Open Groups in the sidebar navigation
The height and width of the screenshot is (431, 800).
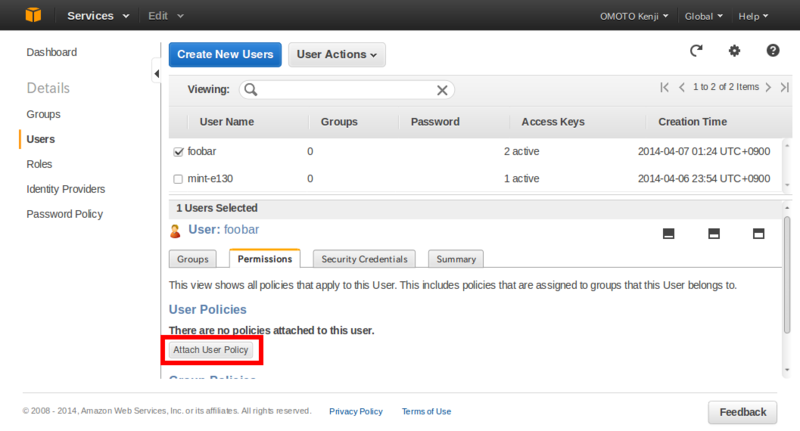tap(43, 114)
